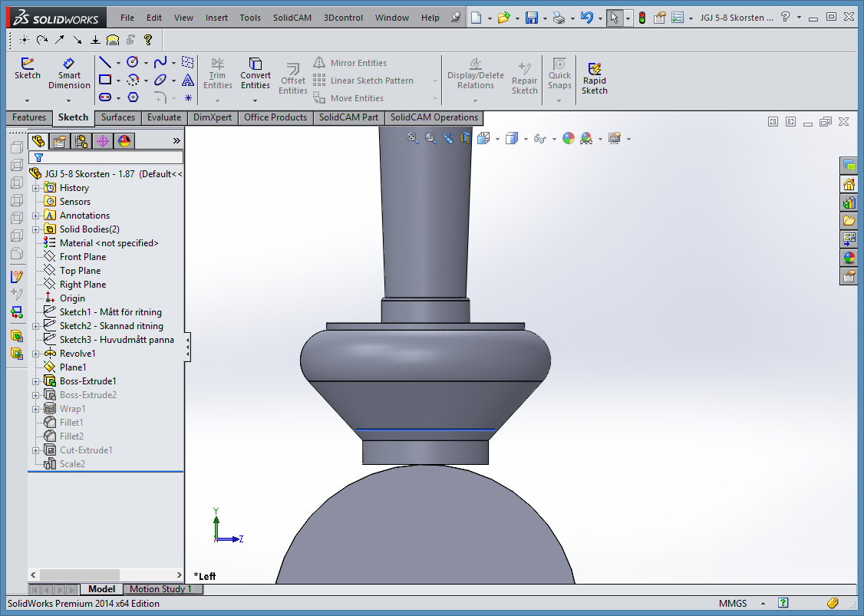Open SolidWorks Resources task pane tab
Screen dimensions: 864x616
(849, 184)
